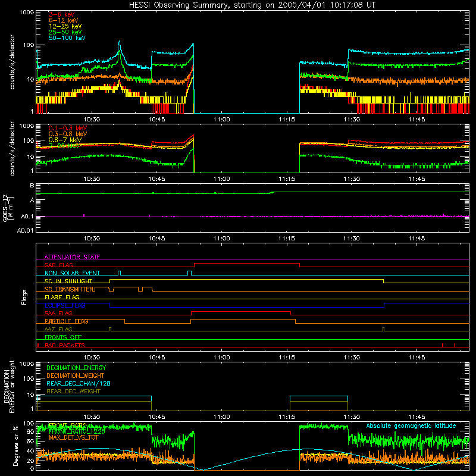Click the REAR_DEC_WEIGHT legend label
Screen dimensions: 476x476
73,392
